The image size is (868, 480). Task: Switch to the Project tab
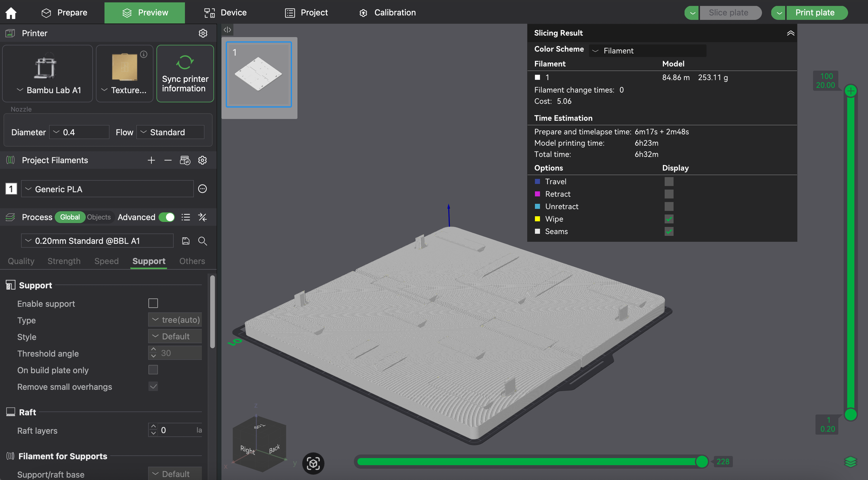tap(306, 13)
